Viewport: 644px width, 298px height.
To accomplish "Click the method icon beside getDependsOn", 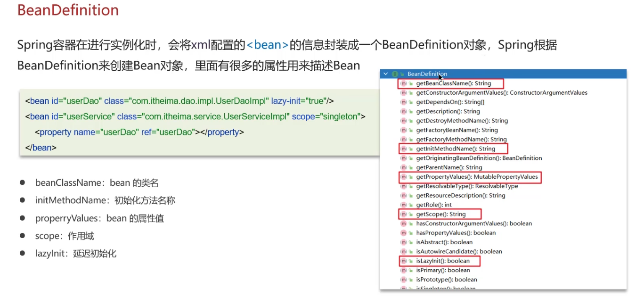I will coord(403,102).
